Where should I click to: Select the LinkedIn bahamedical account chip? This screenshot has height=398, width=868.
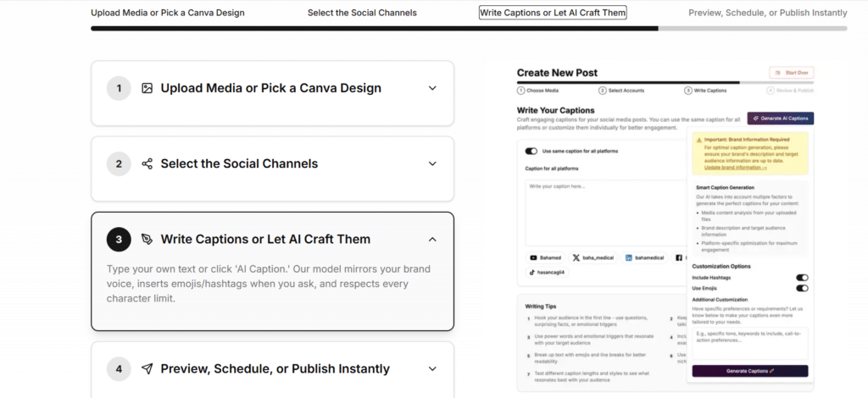(645, 257)
